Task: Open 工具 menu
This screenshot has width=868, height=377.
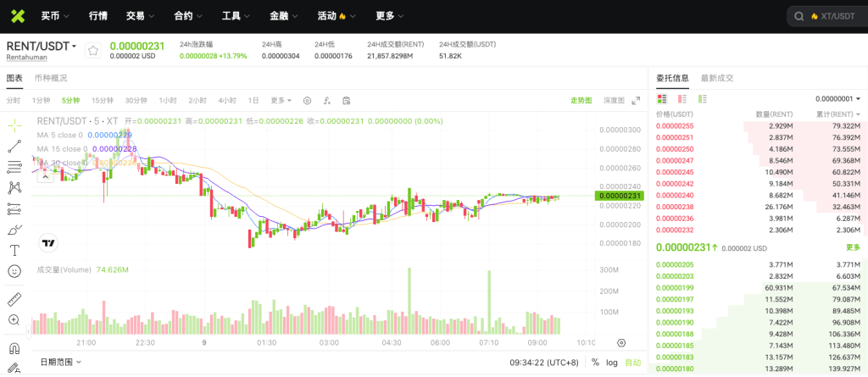Action: tap(236, 16)
